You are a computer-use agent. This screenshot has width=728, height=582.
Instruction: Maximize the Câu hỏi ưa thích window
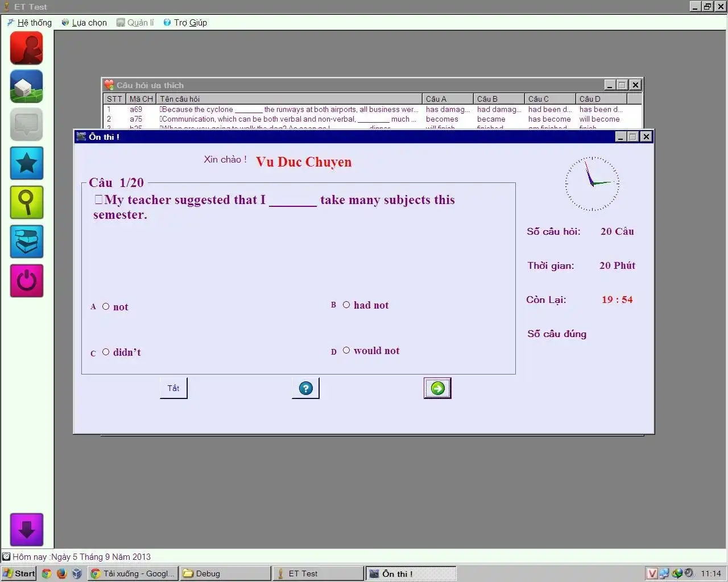point(622,85)
